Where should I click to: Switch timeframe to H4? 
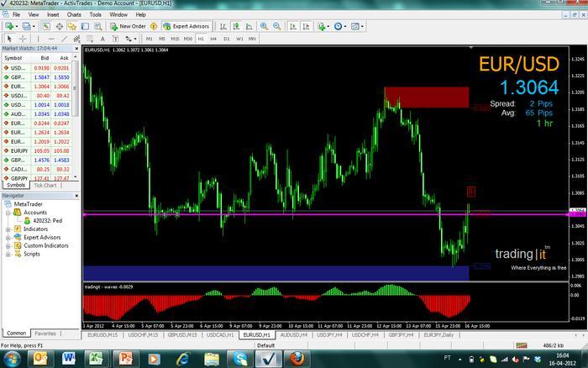pos(213,39)
